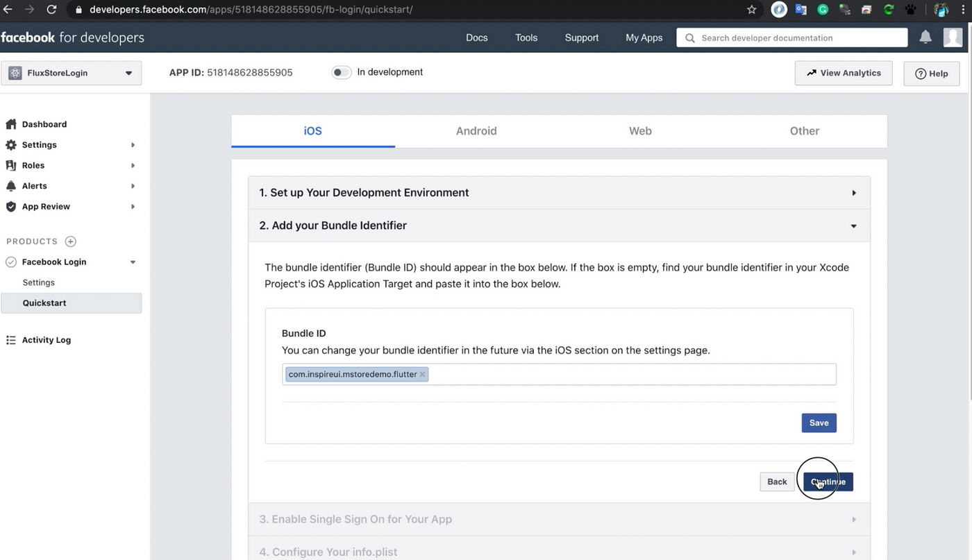
Task: Collapse step 2 Add your Bundle Identifier
Action: (x=559, y=226)
